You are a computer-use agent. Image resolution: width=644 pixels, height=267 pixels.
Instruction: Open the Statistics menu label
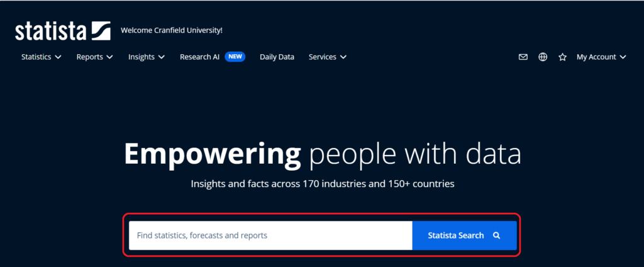pos(36,57)
